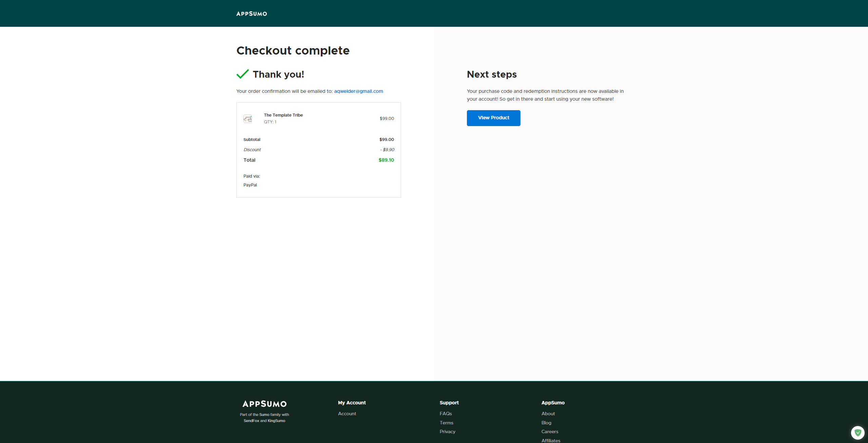Viewport: 868px width, 443px height.
Task: Click the SendFox link in footer
Action: 251,421
